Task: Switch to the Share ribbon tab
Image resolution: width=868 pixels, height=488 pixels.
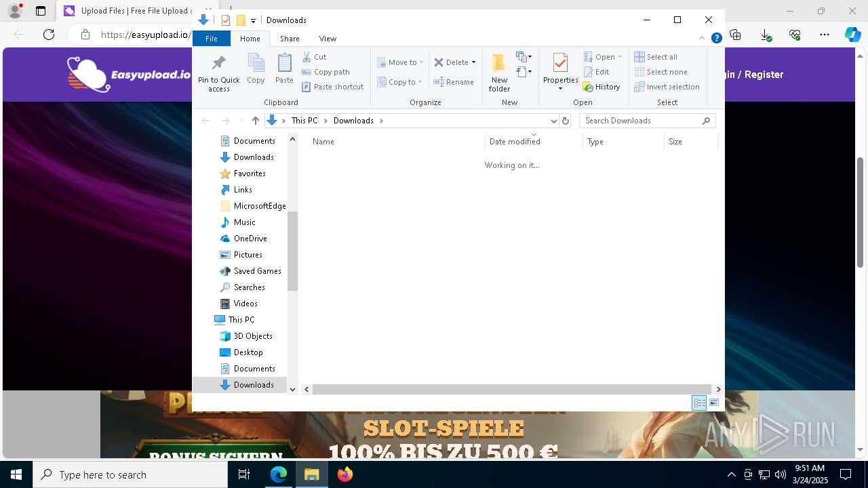Action: click(290, 39)
